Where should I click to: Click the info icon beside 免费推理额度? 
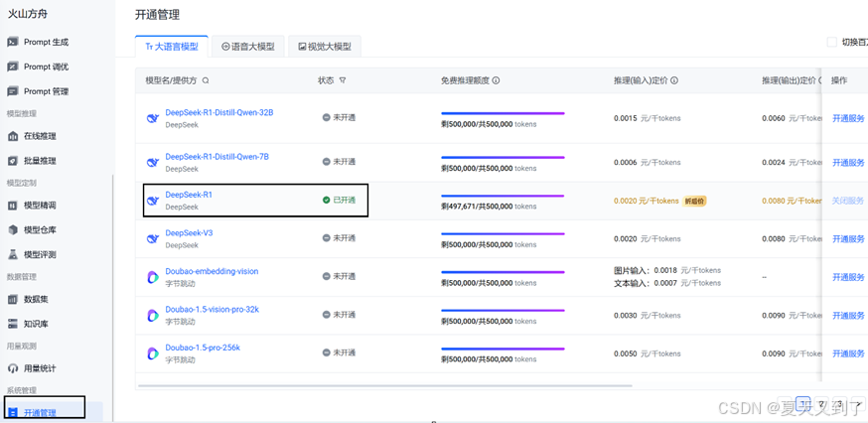496,80
